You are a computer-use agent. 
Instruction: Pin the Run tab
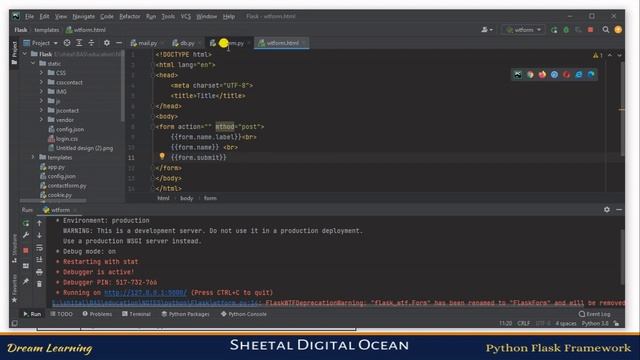pyautogui.click(x=26, y=282)
